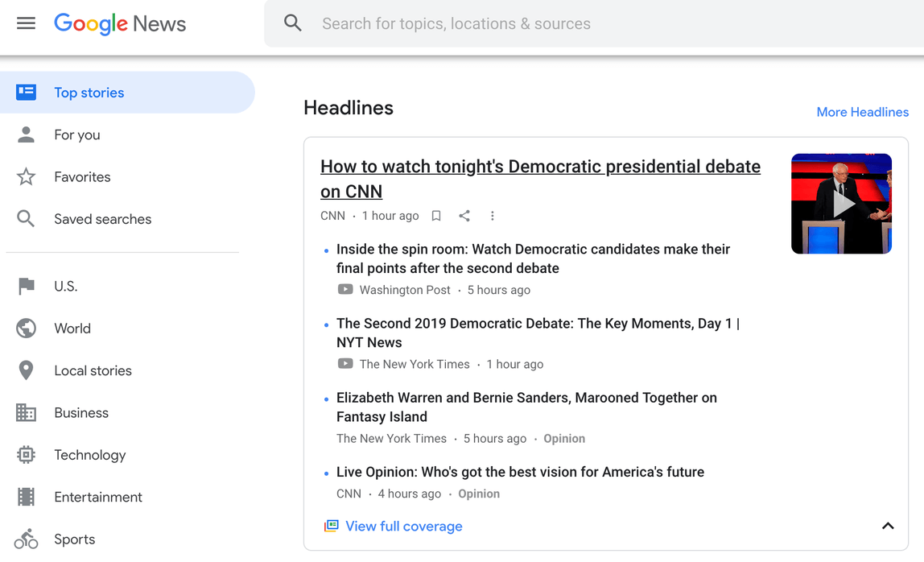Screen dimensions: 924x562
Task: Click the Sports bicycle icon
Action: [26, 539]
